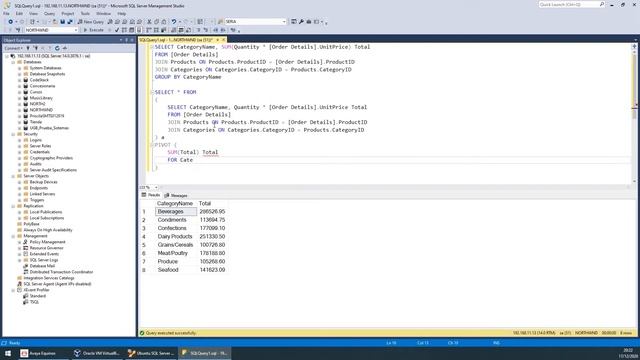Click the navigate Back arrow icon
The image size is (640, 360).
[x=10, y=22]
